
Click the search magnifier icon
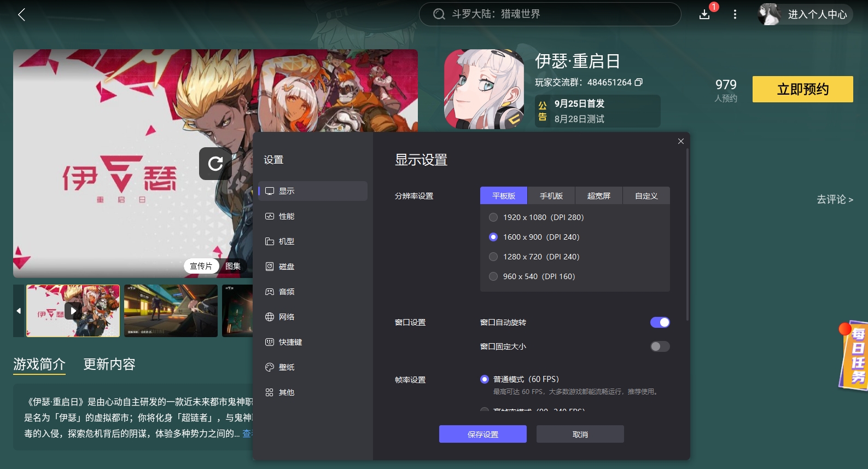[439, 14]
